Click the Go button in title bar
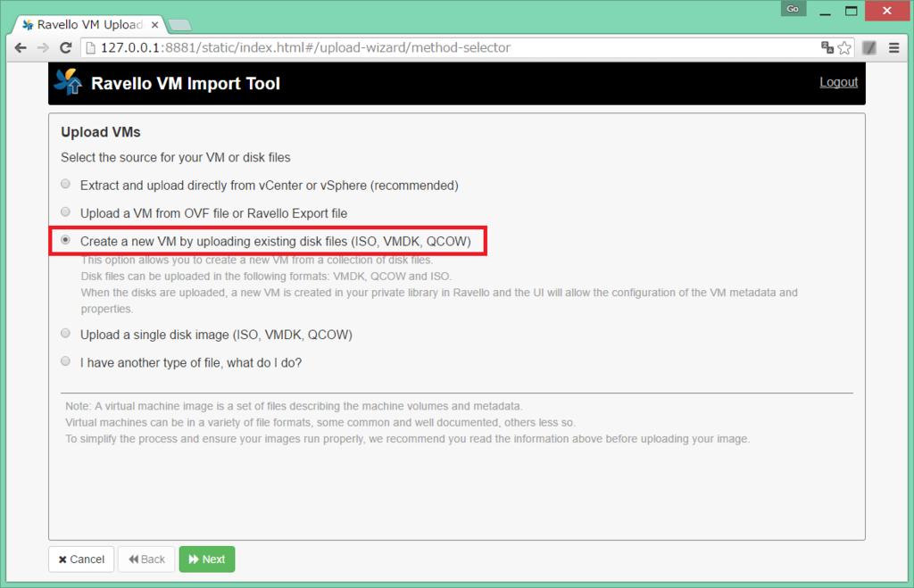The height and width of the screenshot is (588, 914). tap(793, 9)
